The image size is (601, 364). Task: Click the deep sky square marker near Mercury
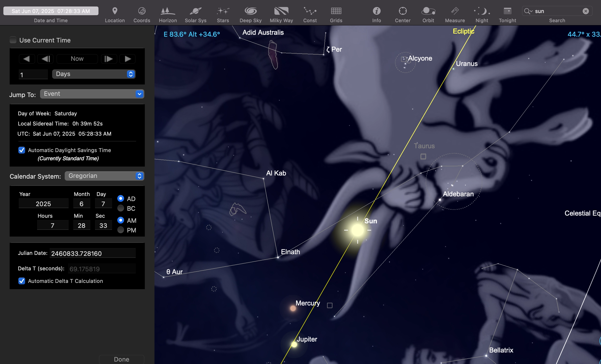[x=329, y=305]
